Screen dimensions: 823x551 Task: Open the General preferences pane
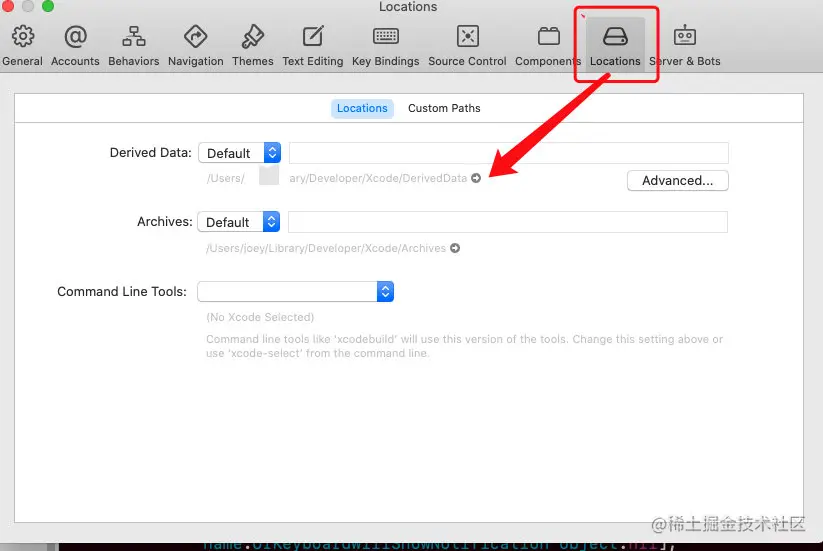pyautogui.click(x=22, y=46)
